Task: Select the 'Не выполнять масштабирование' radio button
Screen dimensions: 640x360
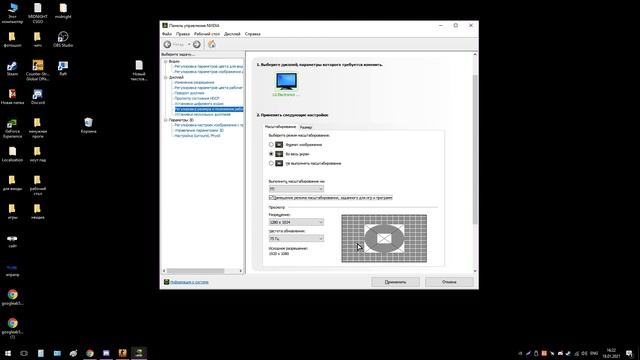Action: click(x=271, y=163)
